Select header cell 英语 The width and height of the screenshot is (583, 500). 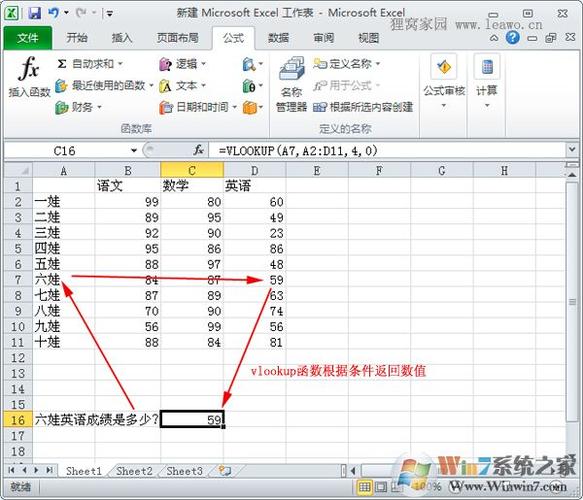click(255, 186)
